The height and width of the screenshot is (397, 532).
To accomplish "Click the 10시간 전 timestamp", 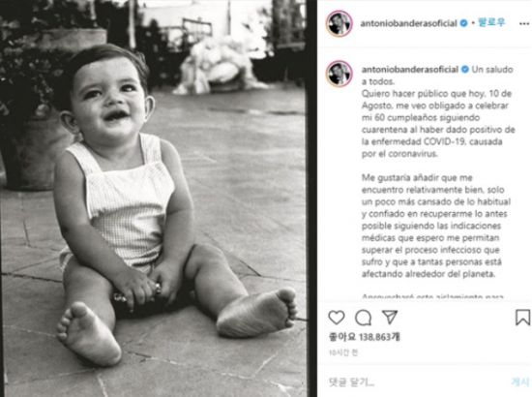I will coord(343,352).
